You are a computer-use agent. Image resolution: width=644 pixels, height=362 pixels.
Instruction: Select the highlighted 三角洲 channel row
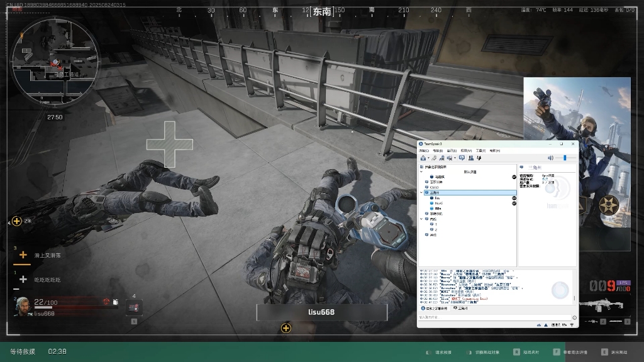coord(470,192)
